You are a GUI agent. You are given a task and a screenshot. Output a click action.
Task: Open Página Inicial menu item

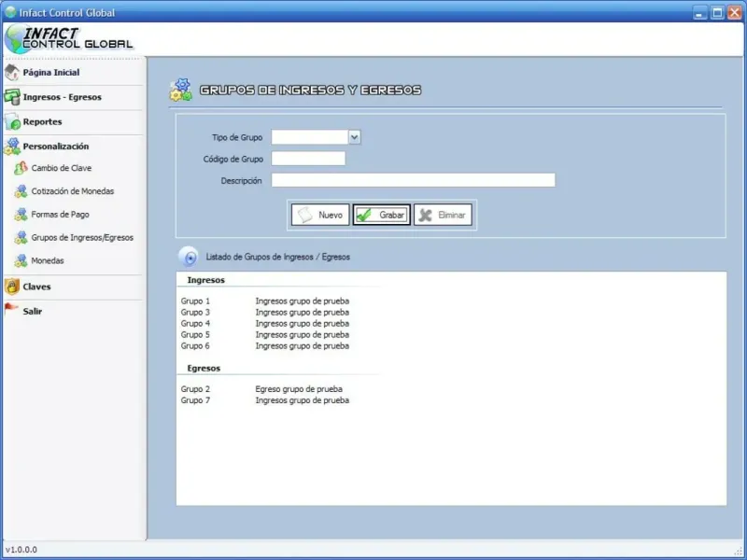51,73
